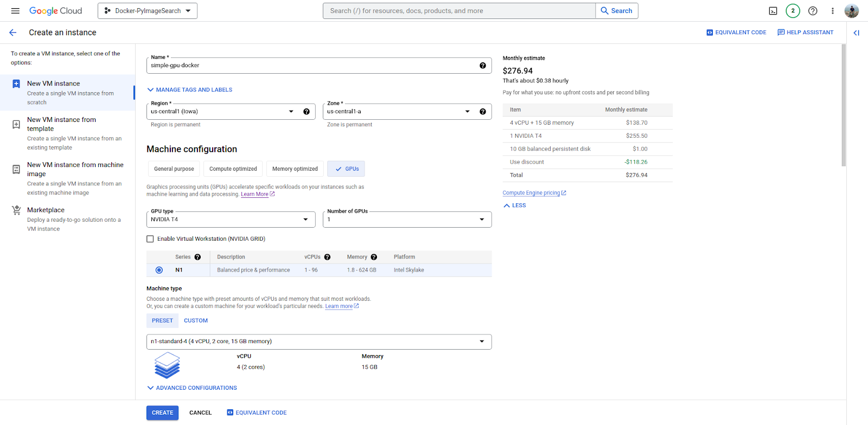868x425 pixels.
Task: Click the New VM instance from template icon
Action: click(16, 124)
